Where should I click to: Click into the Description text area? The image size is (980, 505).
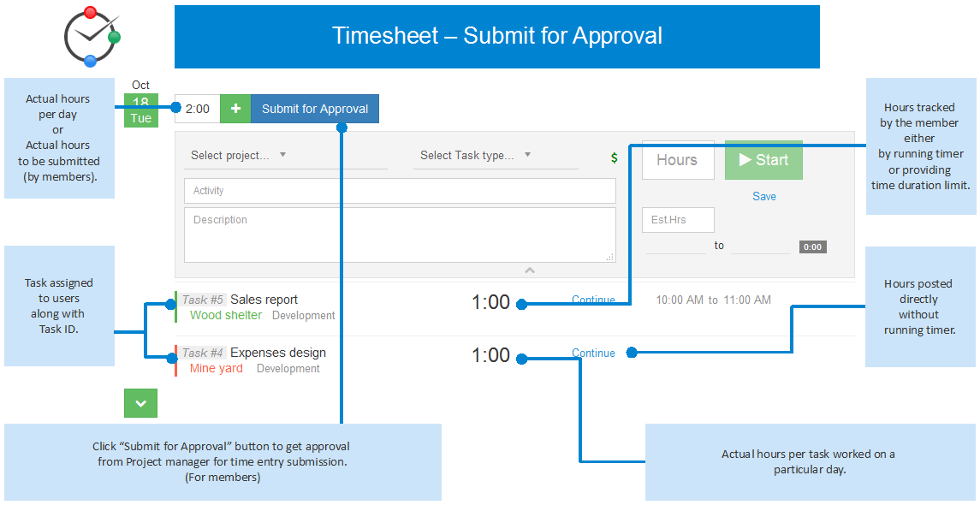point(400,235)
